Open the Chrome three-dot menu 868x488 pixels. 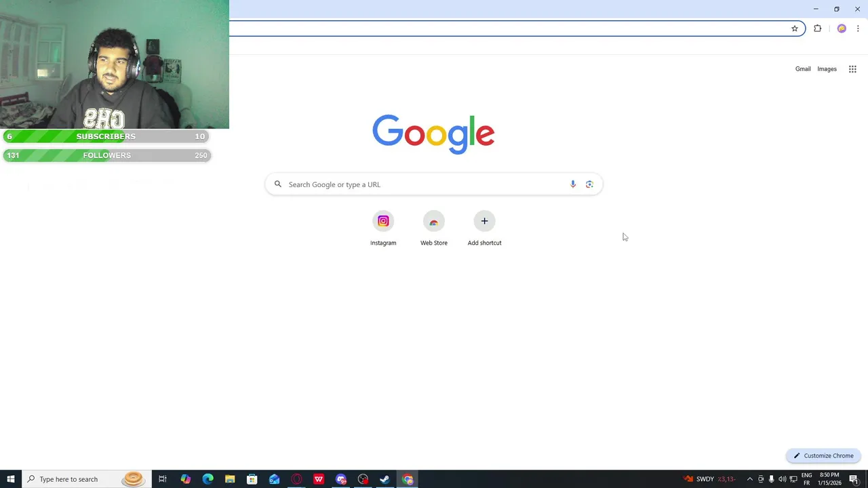point(858,28)
